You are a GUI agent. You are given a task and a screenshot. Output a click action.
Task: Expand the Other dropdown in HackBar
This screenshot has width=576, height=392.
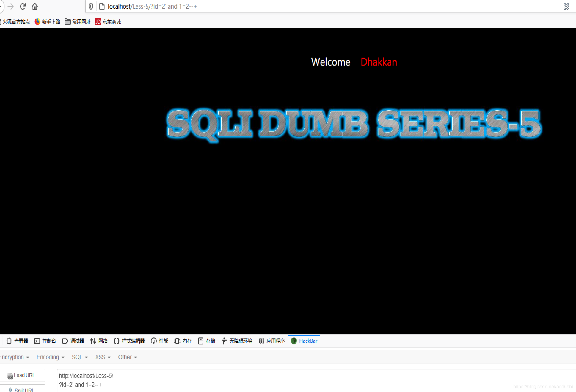tap(127, 357)
